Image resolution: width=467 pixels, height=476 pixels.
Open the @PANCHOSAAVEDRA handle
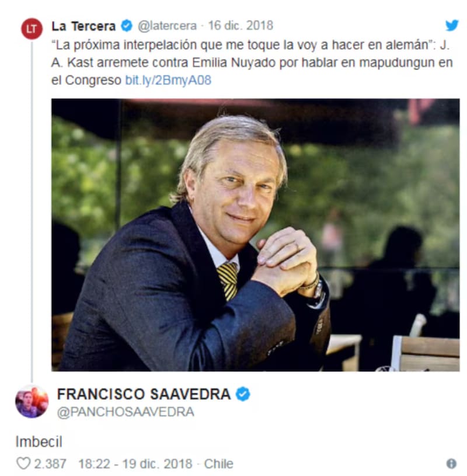pyautogui.click(x=126, y=412)
